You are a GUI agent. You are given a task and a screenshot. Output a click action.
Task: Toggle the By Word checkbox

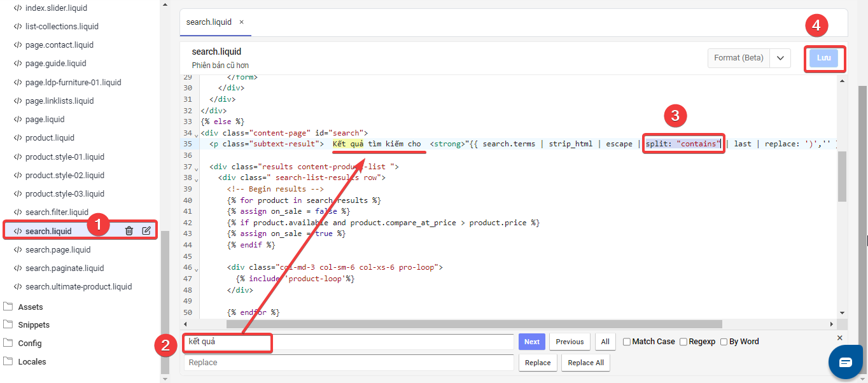click(724, 342)
